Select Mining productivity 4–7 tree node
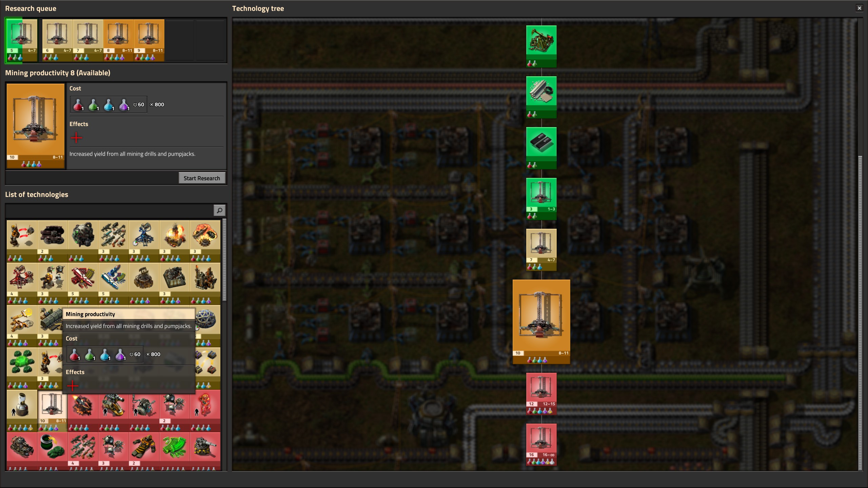 [541, 249]
